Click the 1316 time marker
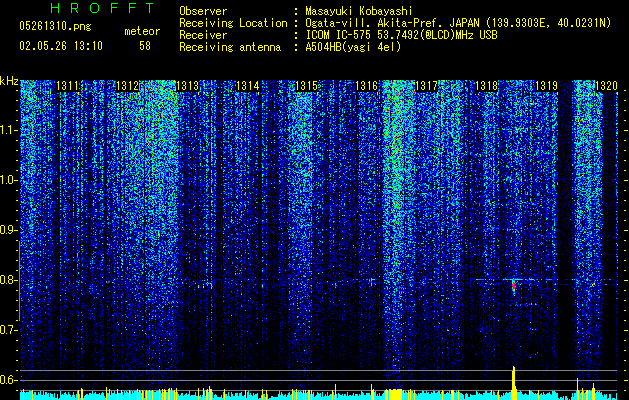Screen dimensions: 629x400 [367, 86]
